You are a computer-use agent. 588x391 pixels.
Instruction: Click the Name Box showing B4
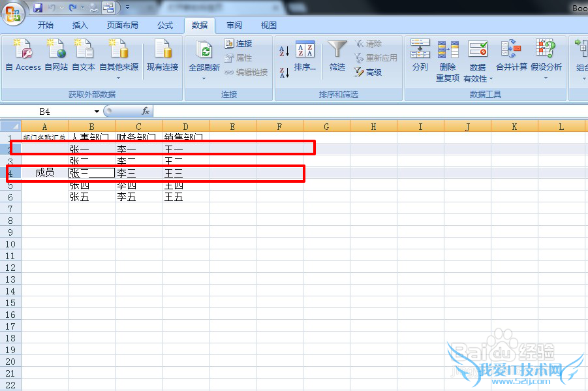pyautogui.click(x=45, y=112)
